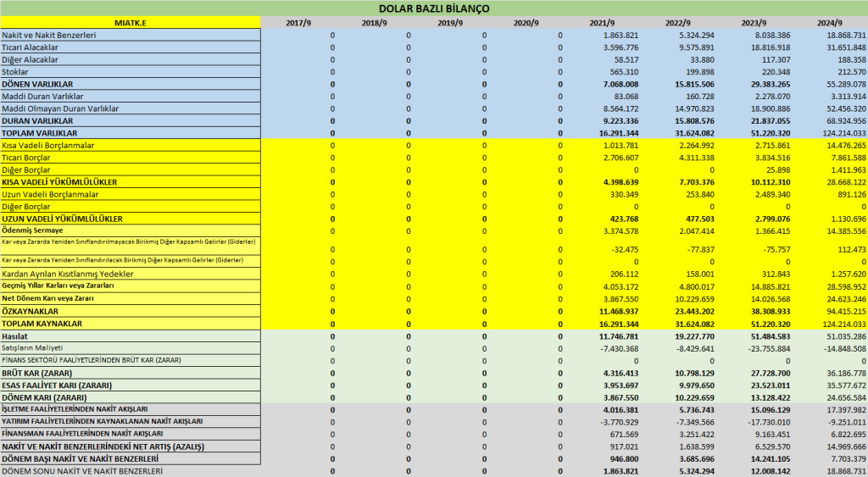Select the 2021/9 column header
Image resolution: width=868 pixels, height=477 pixels.
(602, 23)
